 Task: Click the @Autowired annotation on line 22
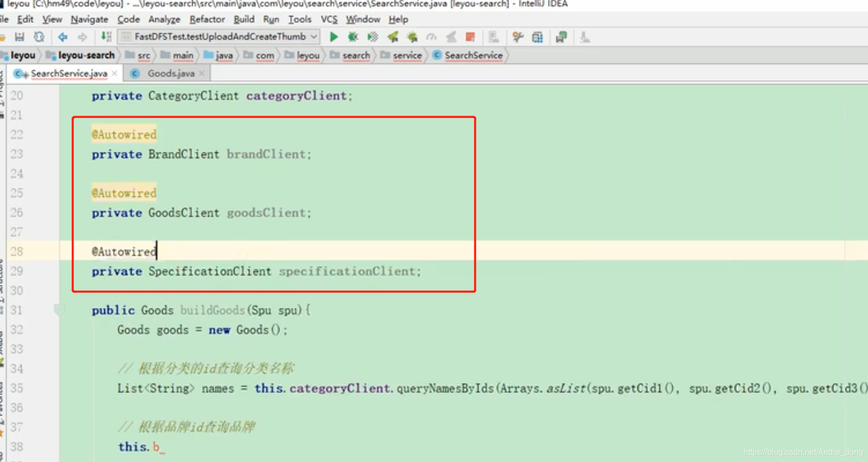[124, 135]
